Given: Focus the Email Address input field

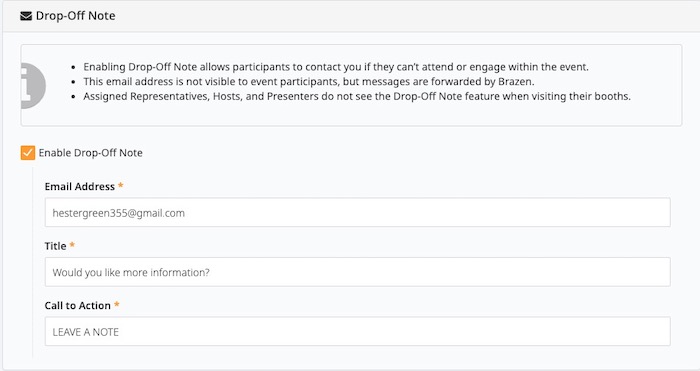Looking at the screenshot, I should pos(357,213).
